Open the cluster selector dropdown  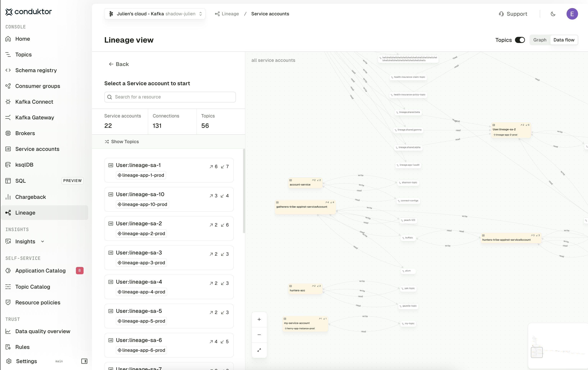(155, 14)
